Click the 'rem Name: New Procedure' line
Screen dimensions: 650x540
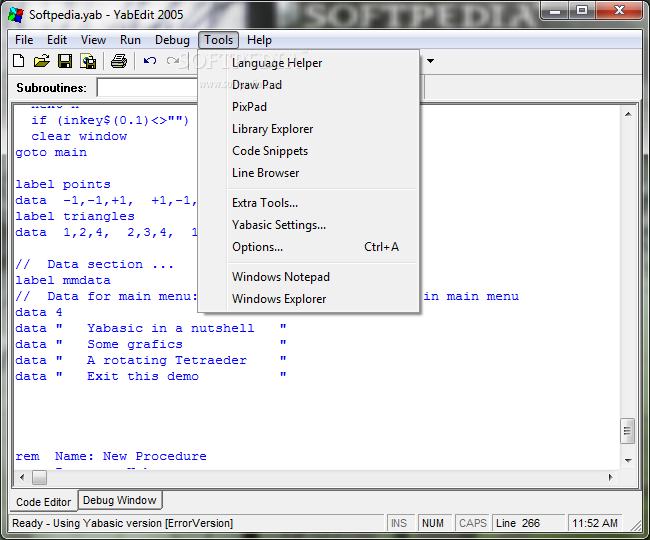(111, 456)
